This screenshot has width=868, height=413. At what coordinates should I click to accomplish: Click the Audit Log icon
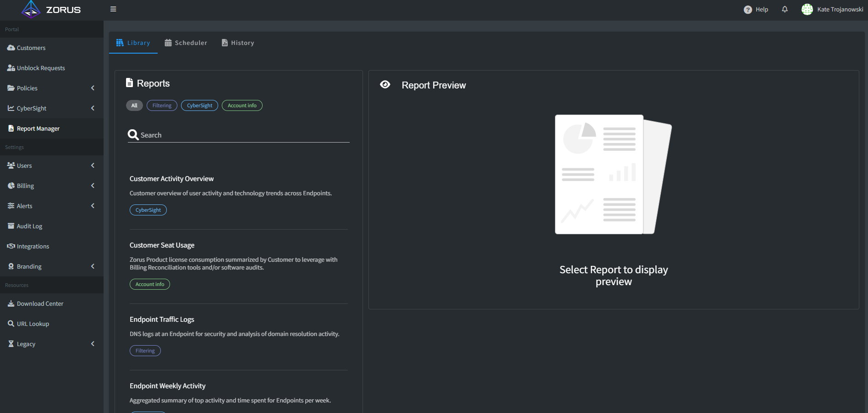pyautogui.click(x=11, y=226)
